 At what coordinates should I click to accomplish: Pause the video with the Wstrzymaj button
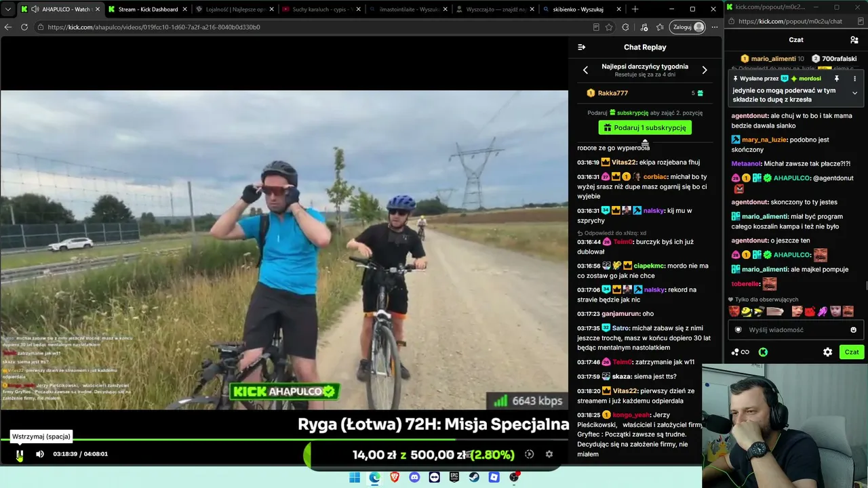tap(20, 454)
